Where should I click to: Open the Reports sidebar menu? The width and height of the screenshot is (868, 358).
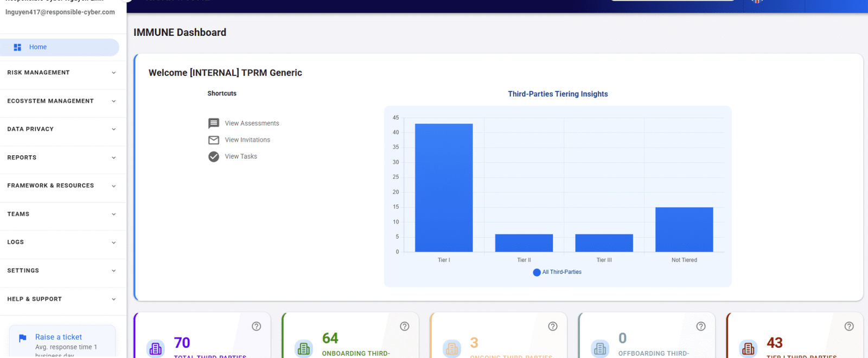coord(62,158)
